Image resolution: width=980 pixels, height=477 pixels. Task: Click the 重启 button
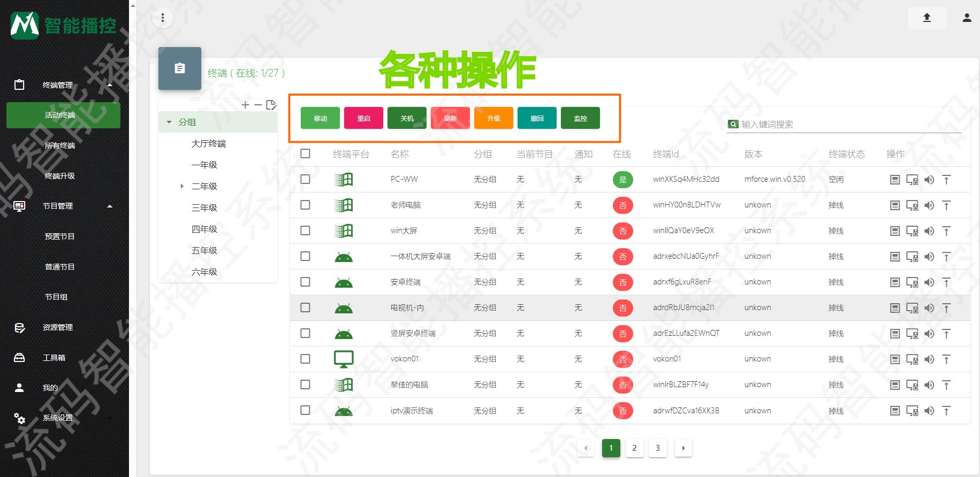pyautogui.click(x=363, y=118)
